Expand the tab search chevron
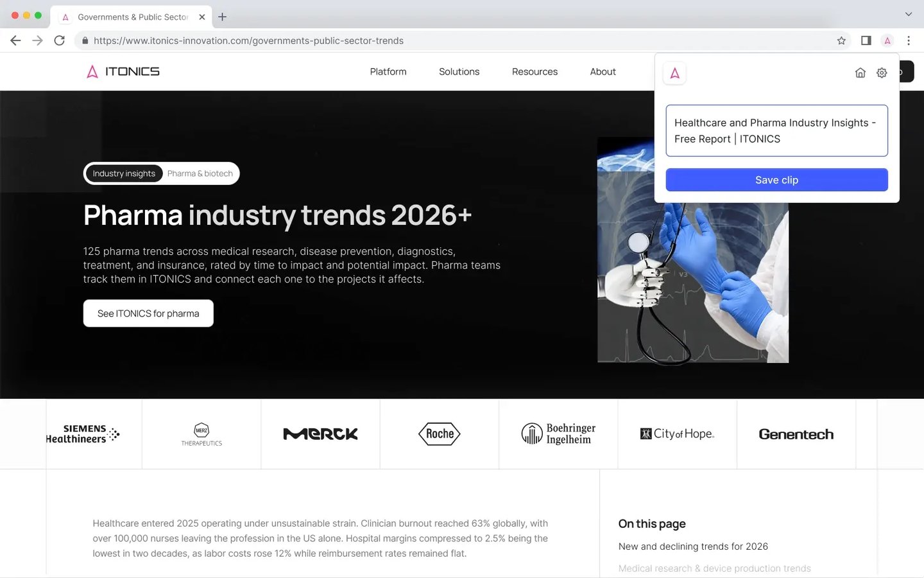This screenshot has height=578, width=924. (x=909, y=14)
